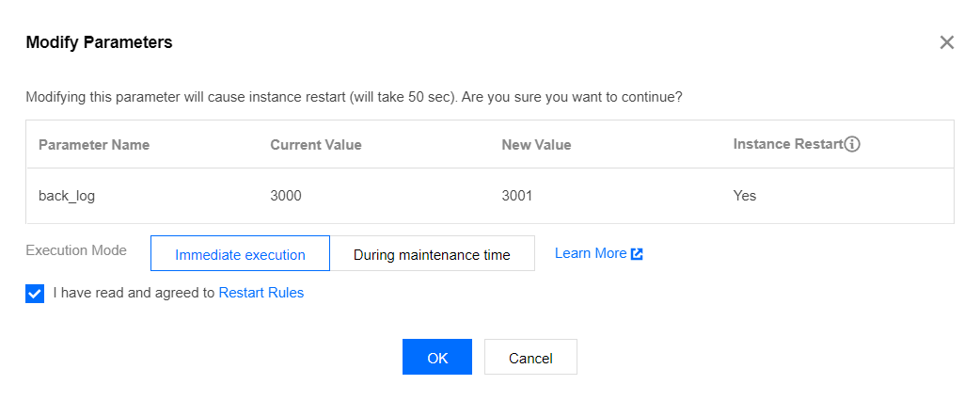Click the New Value column header

[x=536, y=145]
